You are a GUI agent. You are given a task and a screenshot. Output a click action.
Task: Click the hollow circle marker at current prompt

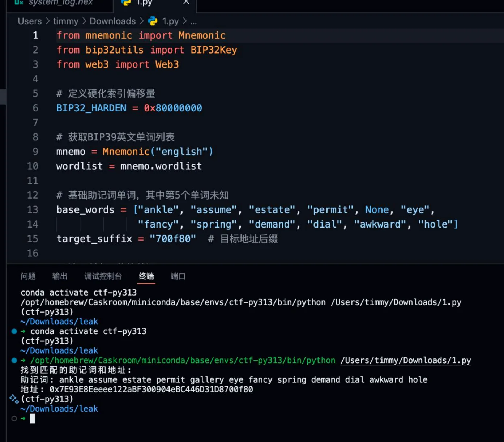click(14, 418)
